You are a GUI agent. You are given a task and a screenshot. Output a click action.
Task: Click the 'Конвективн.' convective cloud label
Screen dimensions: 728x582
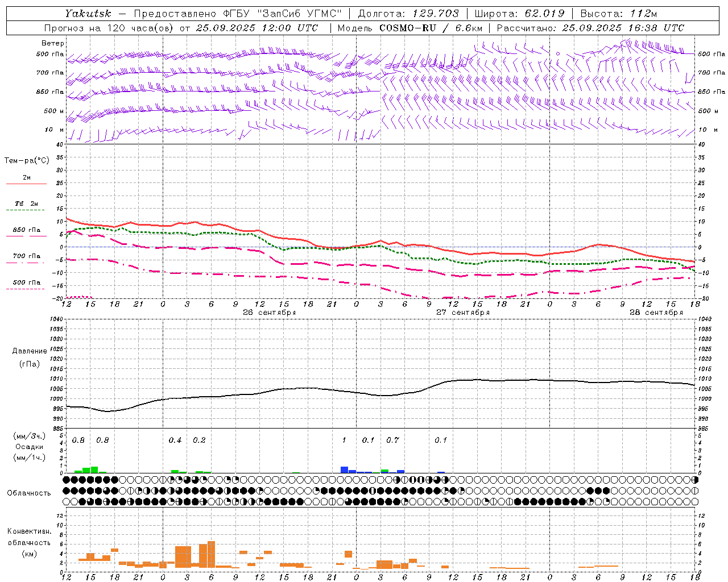click(29, 531)
